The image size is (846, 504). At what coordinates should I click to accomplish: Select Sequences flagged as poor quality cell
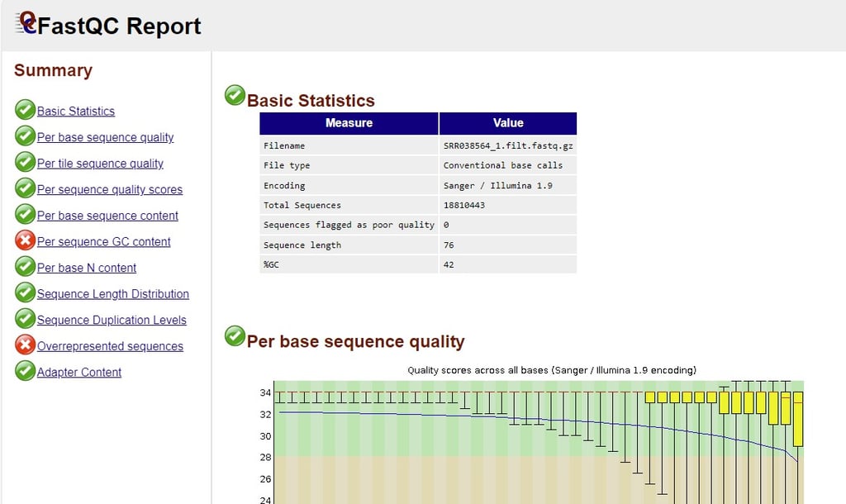[x=349, y=225]
